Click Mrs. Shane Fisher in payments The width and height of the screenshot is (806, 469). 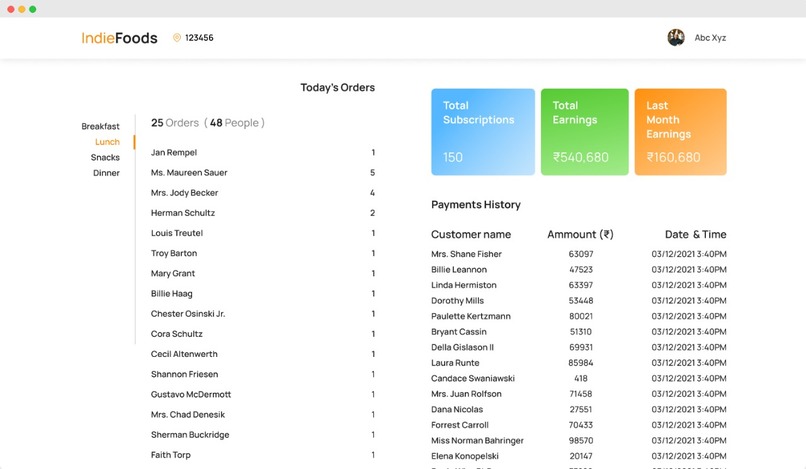tap(466, 254)
